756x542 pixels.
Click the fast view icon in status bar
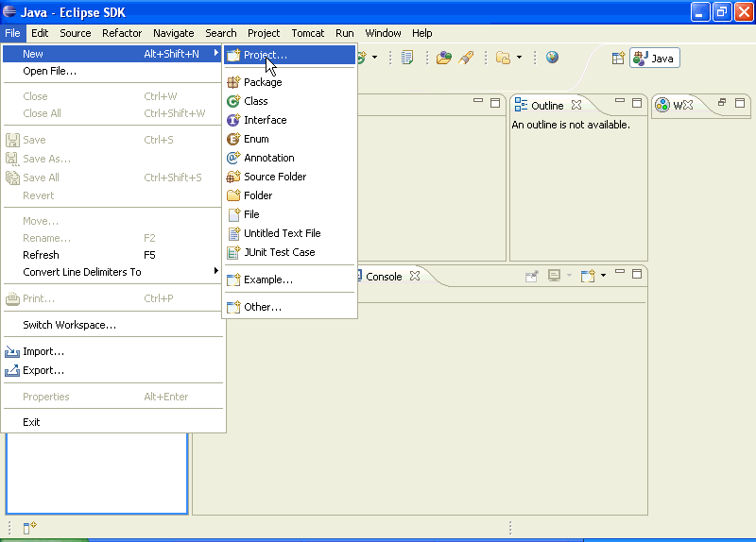click(29, 528)
